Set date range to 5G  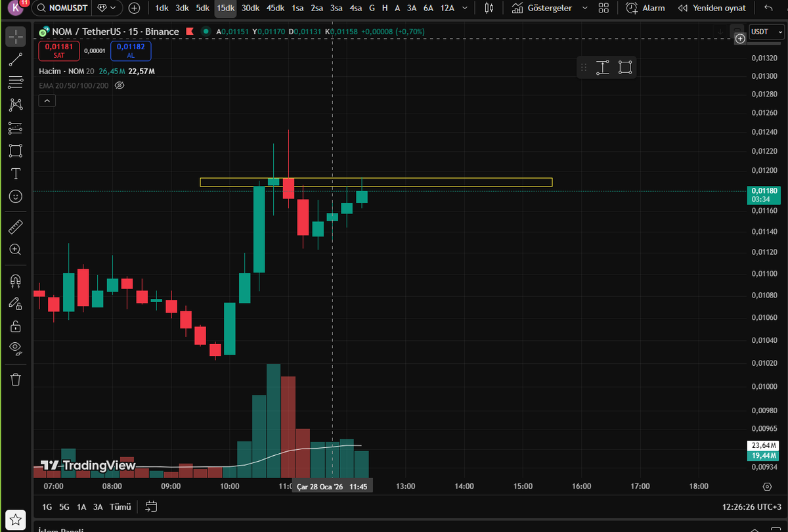pos(64,506)
